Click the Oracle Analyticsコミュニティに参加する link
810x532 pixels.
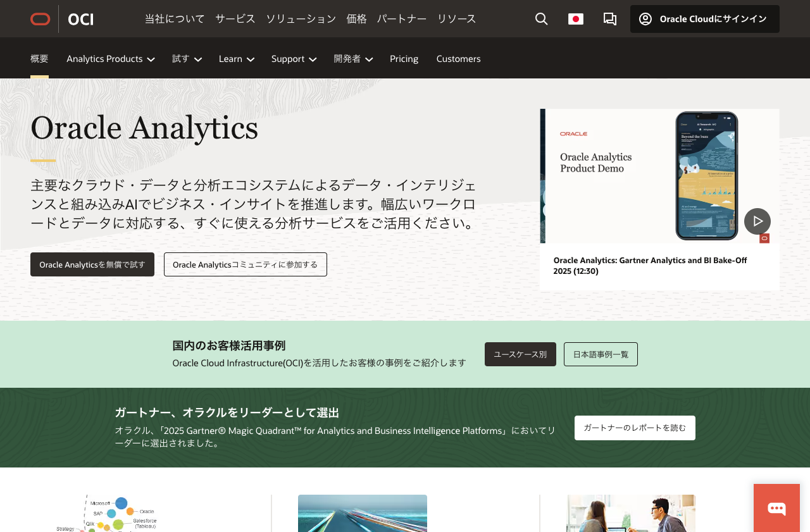[x=246, y=264]
